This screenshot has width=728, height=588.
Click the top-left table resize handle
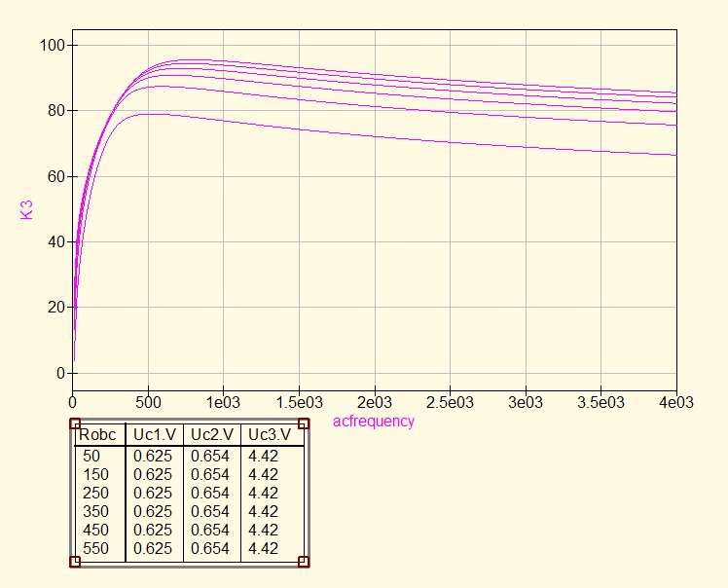point(75,424)
